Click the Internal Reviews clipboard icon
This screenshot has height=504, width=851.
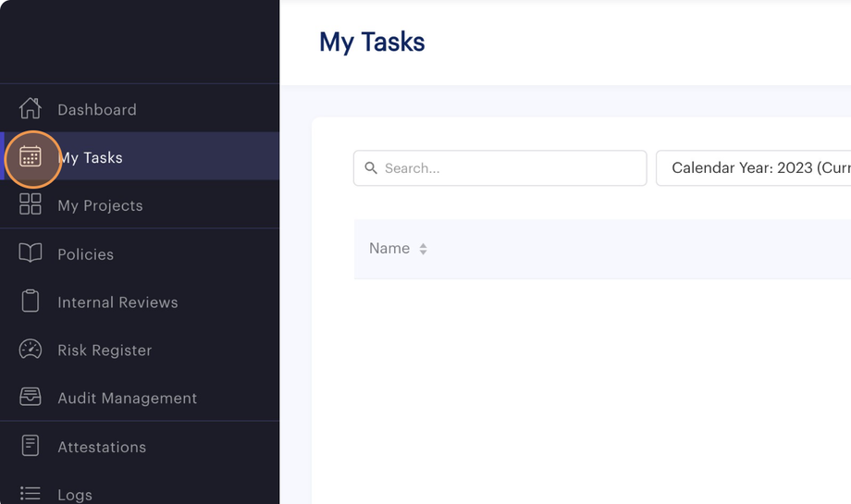(x=31, y=301)
